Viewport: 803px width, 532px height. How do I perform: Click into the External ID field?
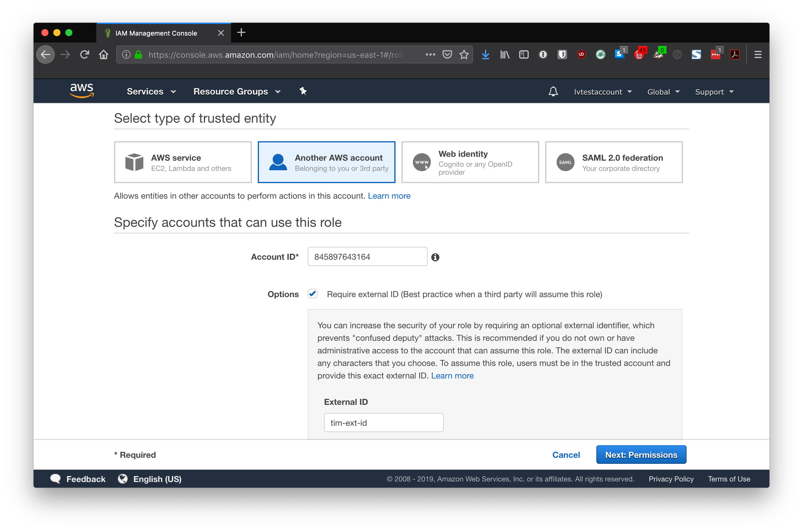pyautogui.click(x=384, y=422)
